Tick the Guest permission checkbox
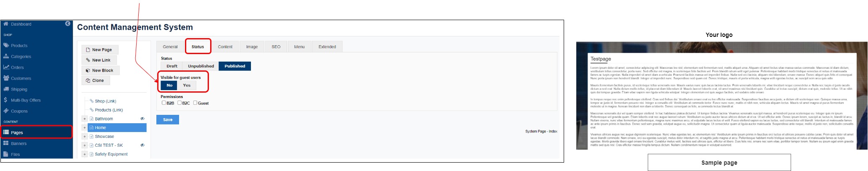This screenshot has height=171, width=868. tap(195, 103)
